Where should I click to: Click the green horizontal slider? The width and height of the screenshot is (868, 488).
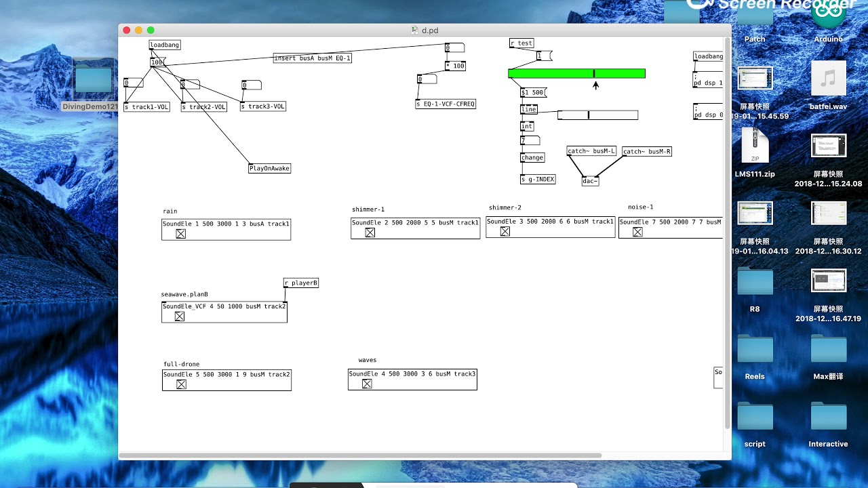(x=576, y=73)
